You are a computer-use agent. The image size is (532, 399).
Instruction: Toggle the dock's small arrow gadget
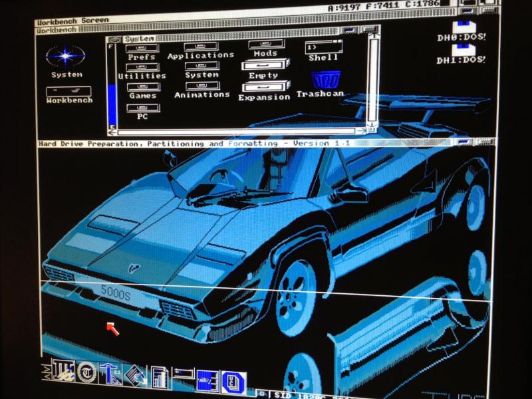click(x=46, y=372)
